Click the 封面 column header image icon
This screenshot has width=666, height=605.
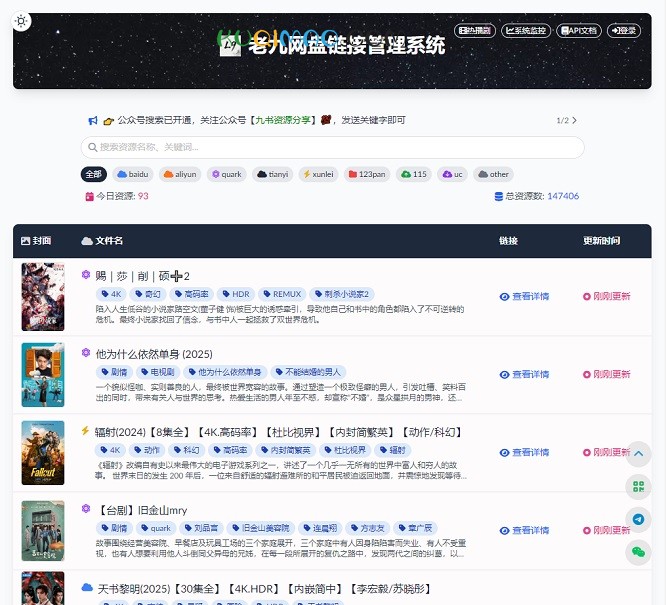click(x=25, y=241)
